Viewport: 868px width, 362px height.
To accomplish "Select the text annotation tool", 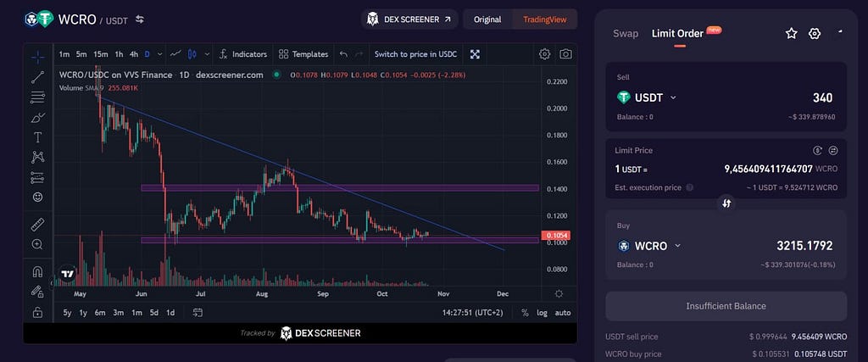I will pyautogui.click(x=37, y=136).
